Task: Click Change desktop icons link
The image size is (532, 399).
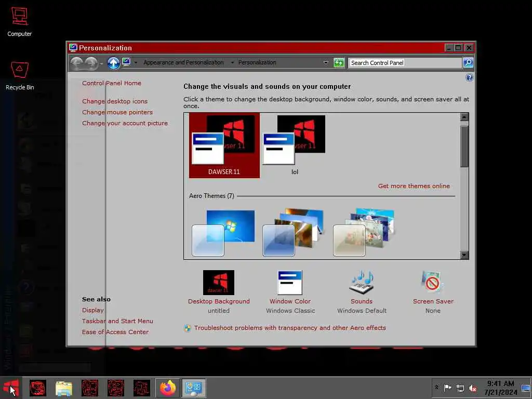Action: pos(115,101)
